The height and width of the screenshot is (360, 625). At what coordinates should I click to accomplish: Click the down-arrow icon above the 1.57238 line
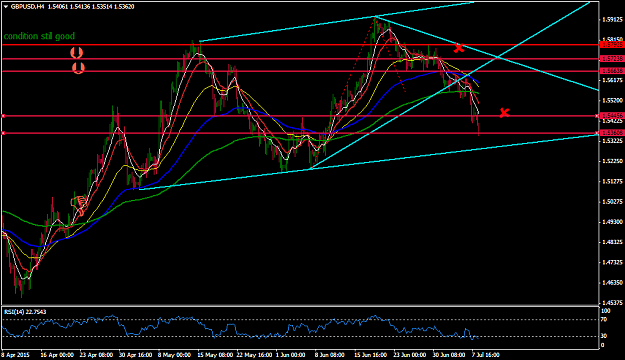[x=76, y=52]
